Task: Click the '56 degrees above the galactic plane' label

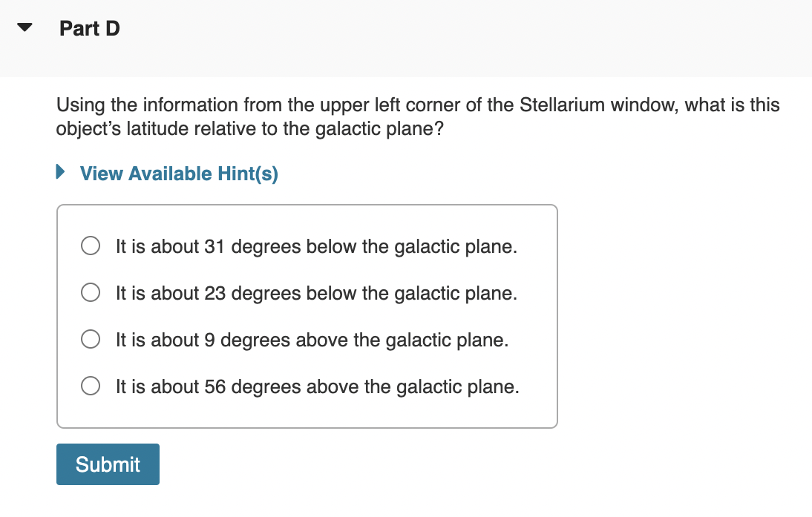Action: 318,386
